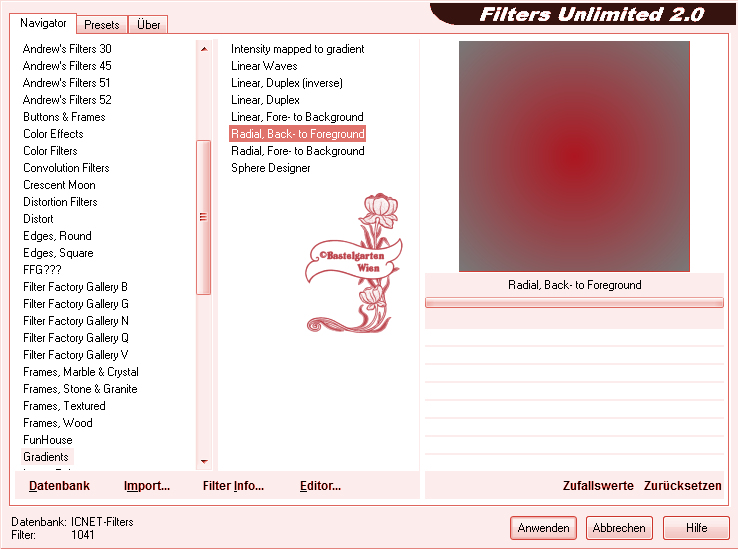The width and height of the screenshot is (738, 549).
Task: Pick the Convolution Filters category
Action: click(x=66, y=168)
